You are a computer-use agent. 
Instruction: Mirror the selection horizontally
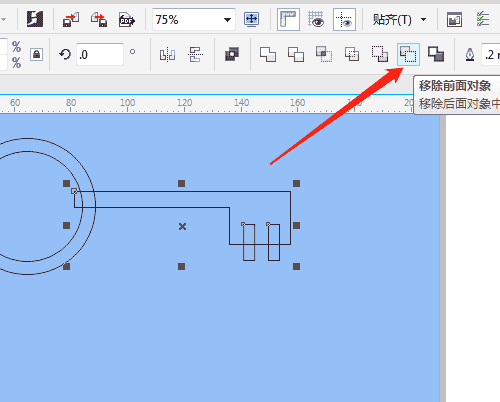point(167,54)
